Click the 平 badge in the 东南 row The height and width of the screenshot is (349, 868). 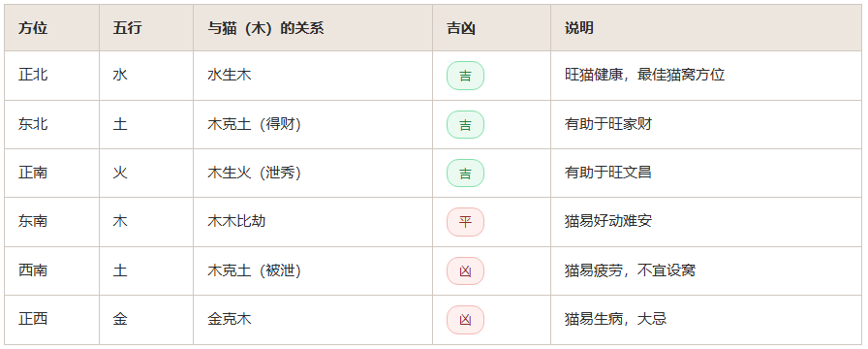(x=465, y=222)
